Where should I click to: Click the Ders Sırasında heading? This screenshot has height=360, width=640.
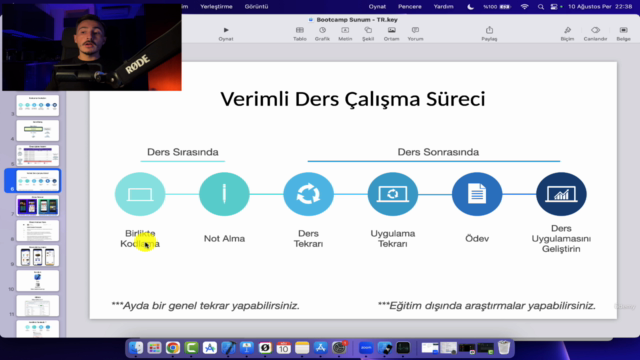click(x=182, y=152)
